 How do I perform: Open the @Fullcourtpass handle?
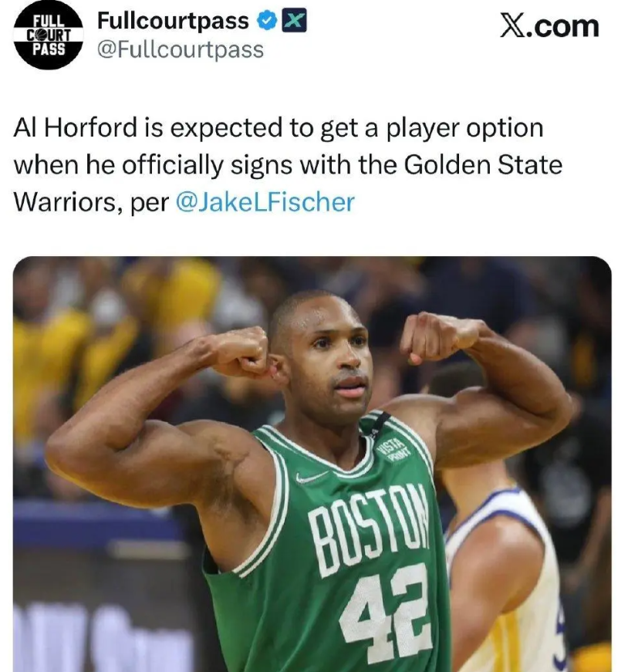click(x=181, y=49)
